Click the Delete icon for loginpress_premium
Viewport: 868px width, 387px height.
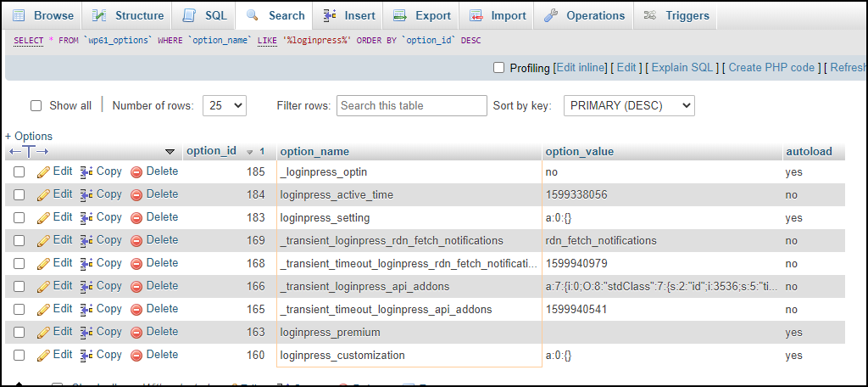click(136, 332)
